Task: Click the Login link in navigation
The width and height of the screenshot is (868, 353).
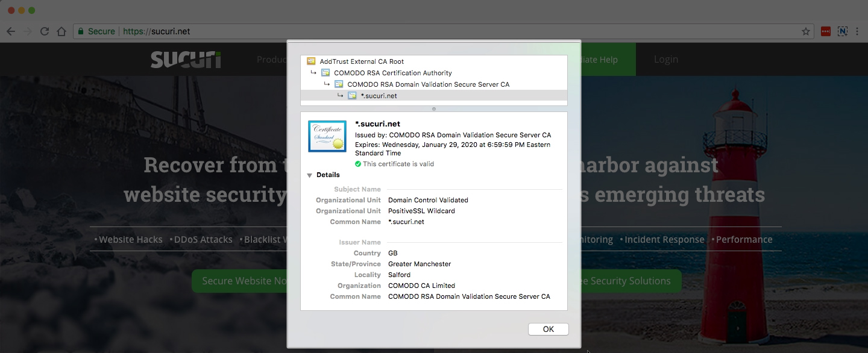Action: pyautogui.click(x=665, y=59)
